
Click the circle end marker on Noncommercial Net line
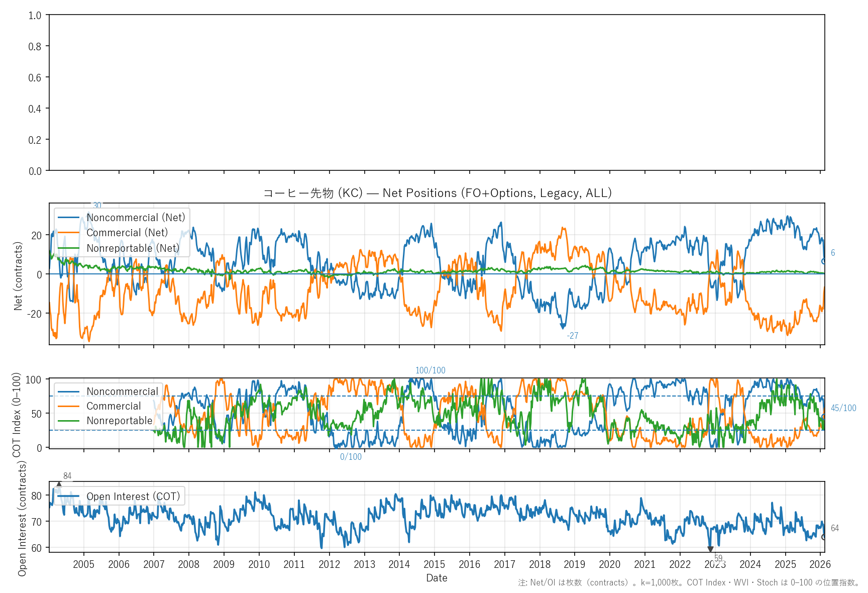point(824,261)
